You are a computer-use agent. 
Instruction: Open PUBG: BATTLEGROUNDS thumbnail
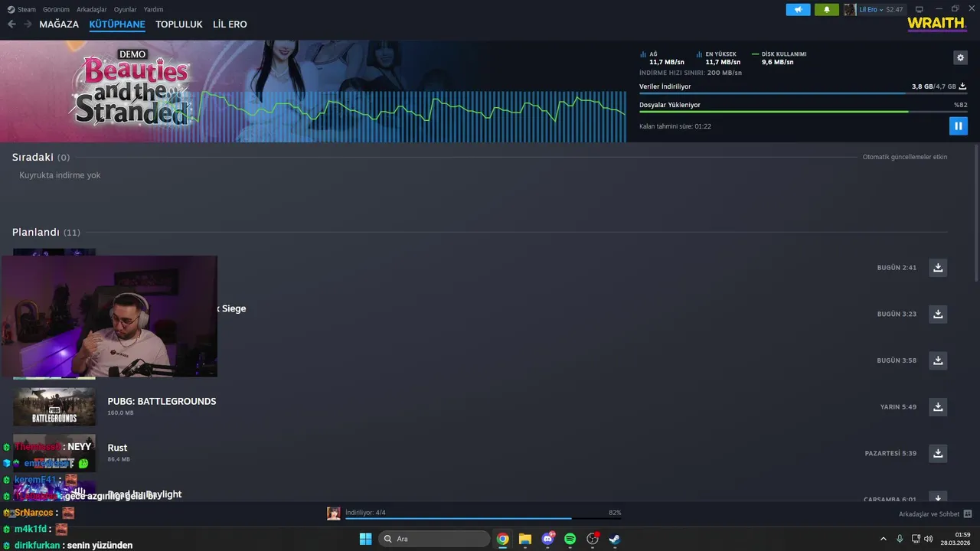(x=54, y=406)
